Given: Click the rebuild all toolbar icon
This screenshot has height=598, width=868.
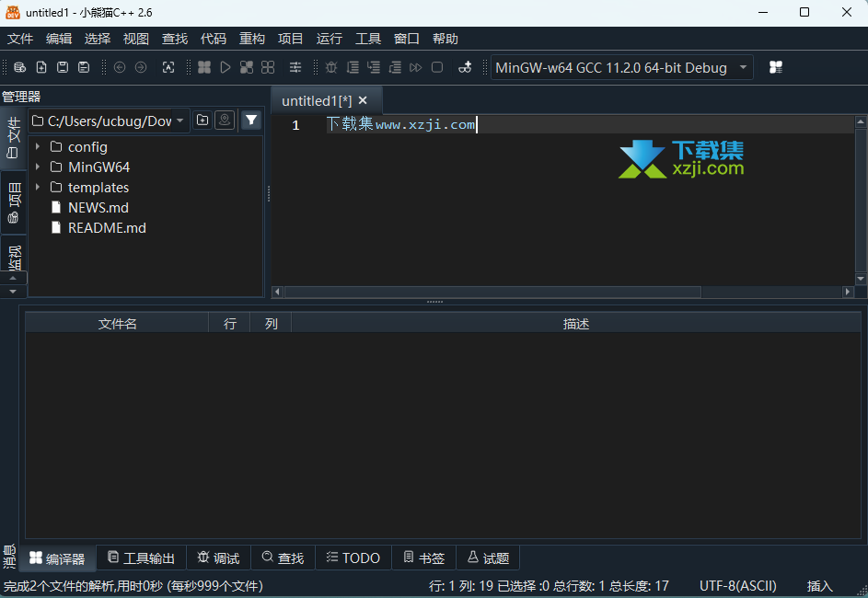Looking at the screenshot, I should pos(268,67).
